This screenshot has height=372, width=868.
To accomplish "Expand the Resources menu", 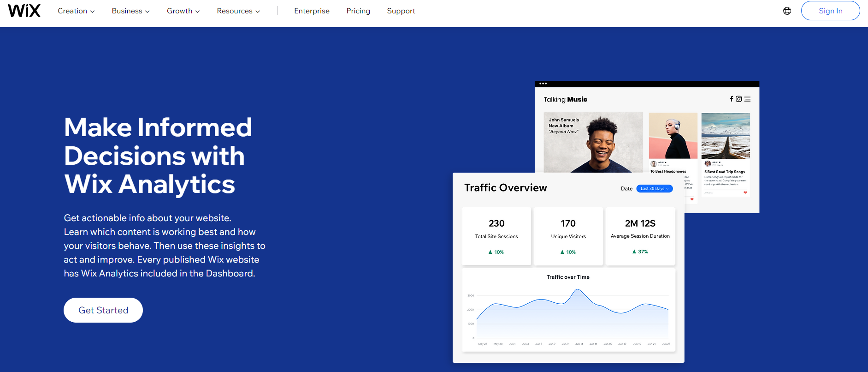I will coord(238,11).
